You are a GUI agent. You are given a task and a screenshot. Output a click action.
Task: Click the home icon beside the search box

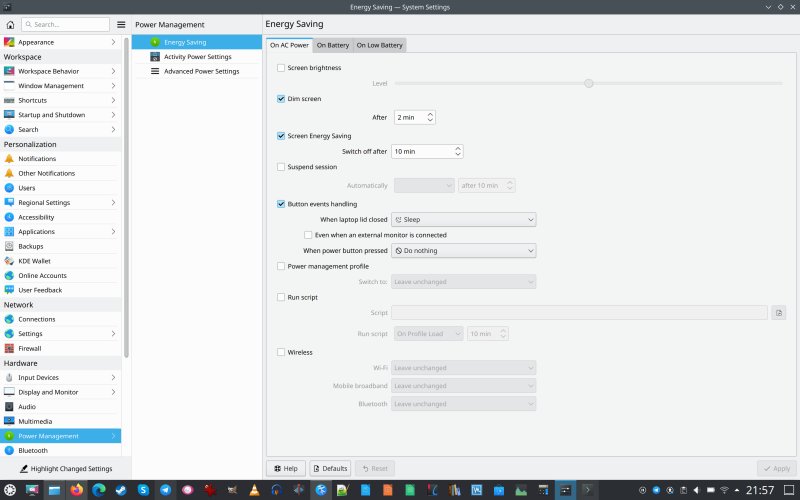pos(9,24)
